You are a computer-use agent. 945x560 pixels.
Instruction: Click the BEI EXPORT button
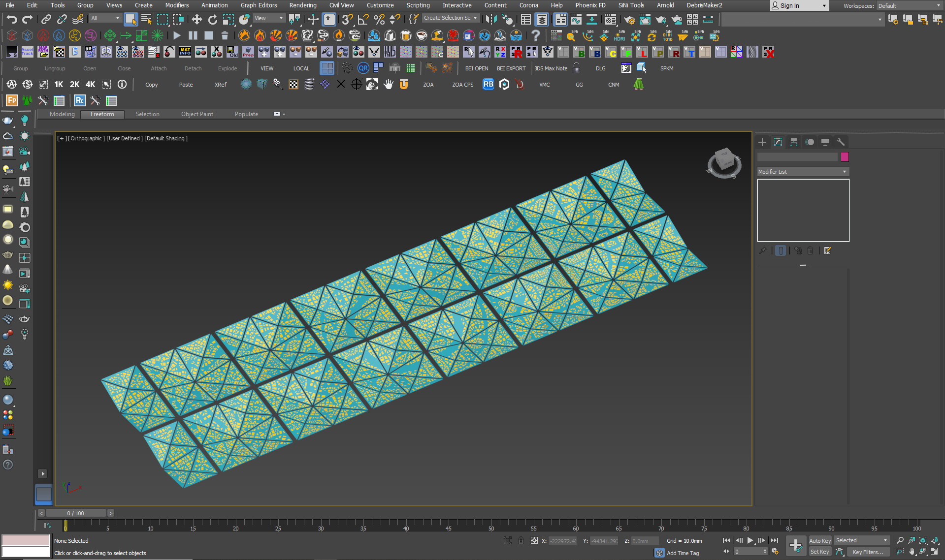point(511,68)
